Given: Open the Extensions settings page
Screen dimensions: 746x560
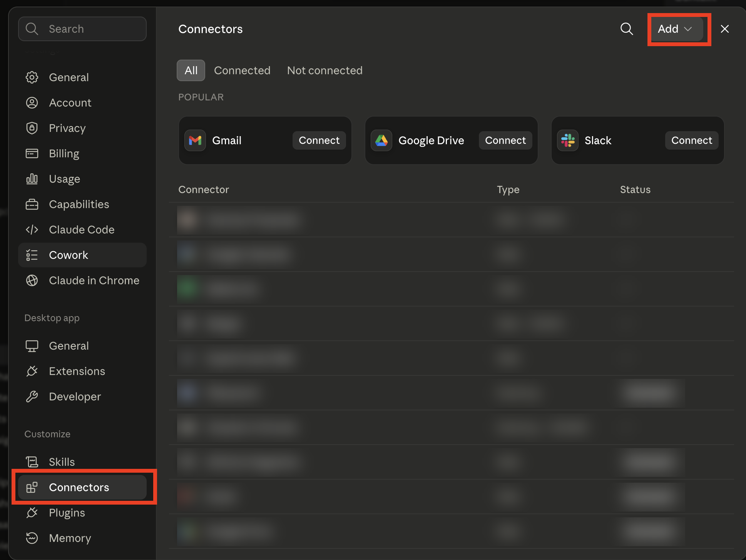Looking at the screenshot, I should pyautogui.click(x=82, y=371).
